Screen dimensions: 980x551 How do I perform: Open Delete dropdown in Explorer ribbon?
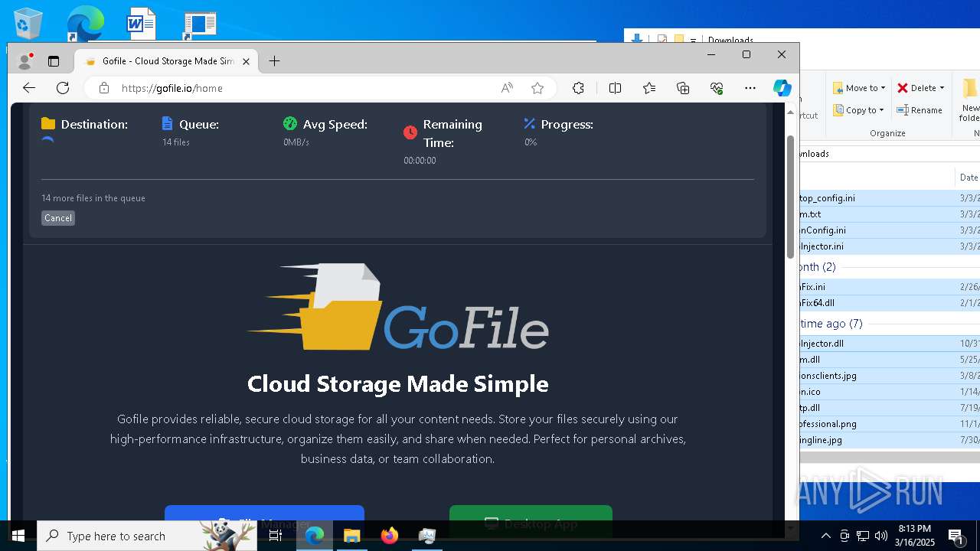pos(921,88)
